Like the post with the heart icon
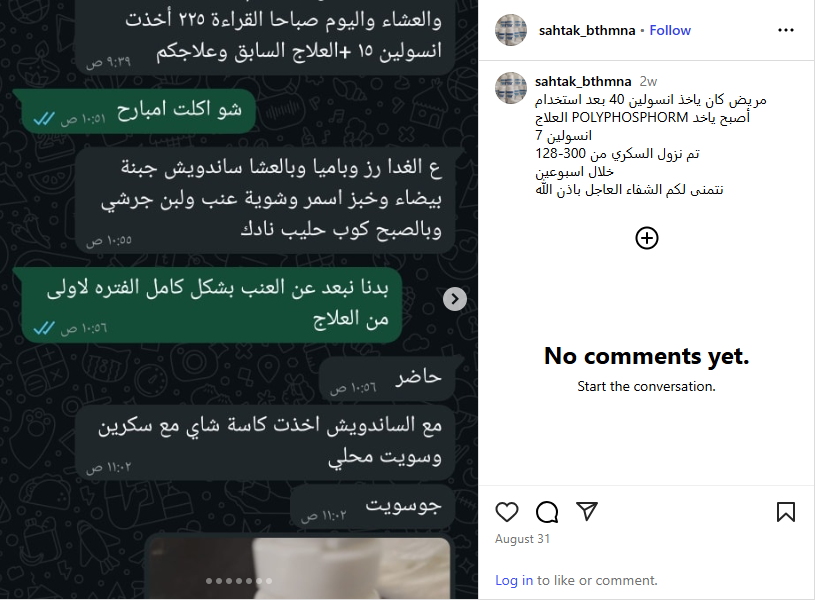The image size is (818, 601). [507, 512]
